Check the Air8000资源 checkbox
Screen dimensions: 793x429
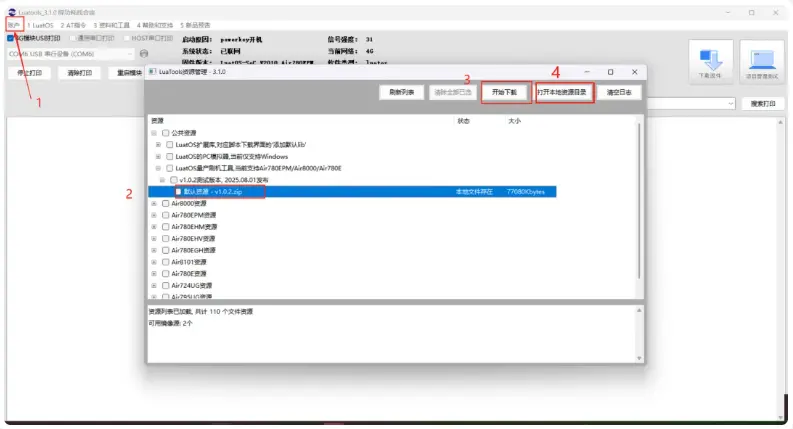[x=165, y=203]
